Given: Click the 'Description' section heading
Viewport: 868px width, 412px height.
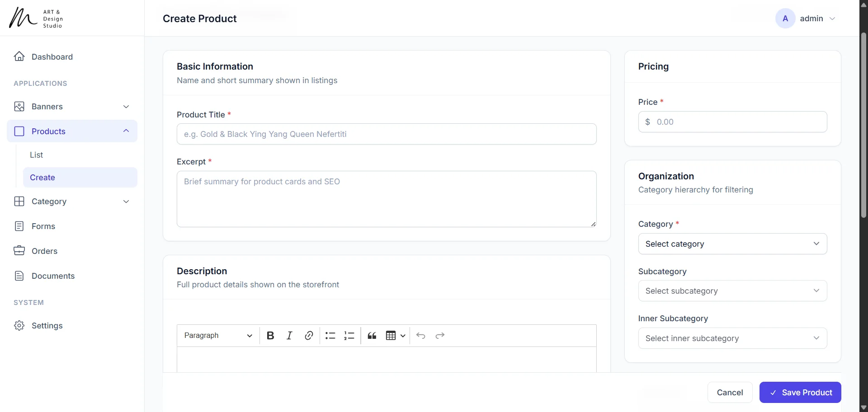Looking at the screenshot, I should 202,271.
